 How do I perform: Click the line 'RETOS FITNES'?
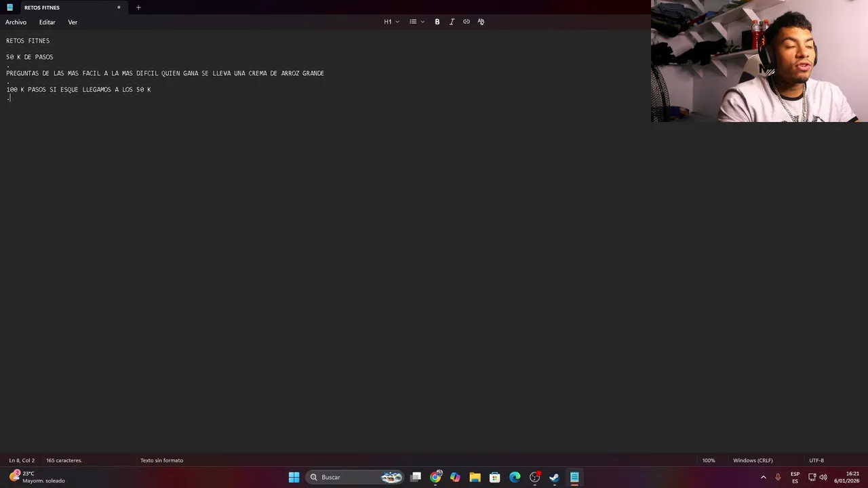click(x=28, y=41)
